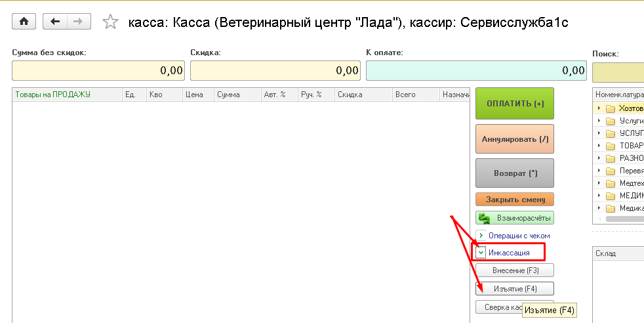Viewport: 644px width, 323px height.
Task: Collapse the Инкассация section
Action: point(481,253)
